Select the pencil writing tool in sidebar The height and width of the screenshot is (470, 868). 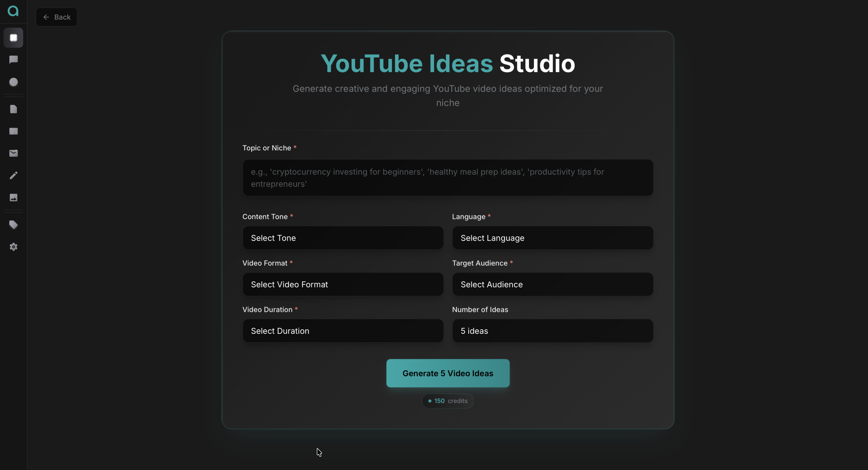14,175
